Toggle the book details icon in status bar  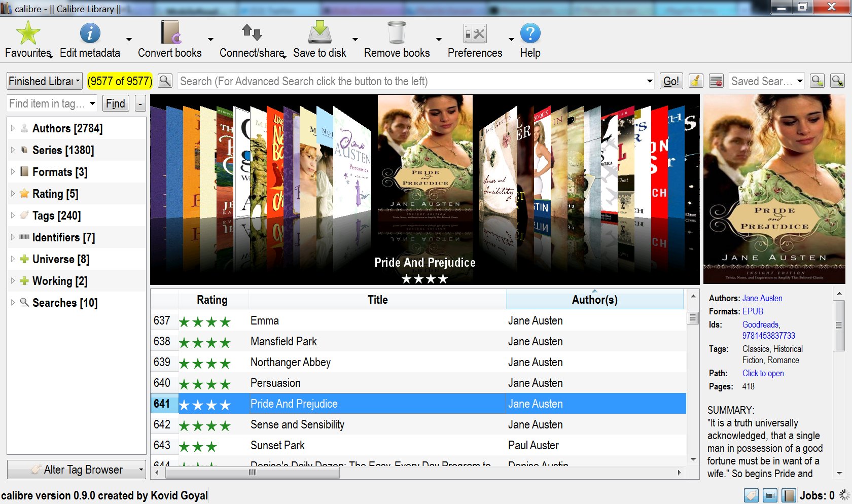point(788,495)
